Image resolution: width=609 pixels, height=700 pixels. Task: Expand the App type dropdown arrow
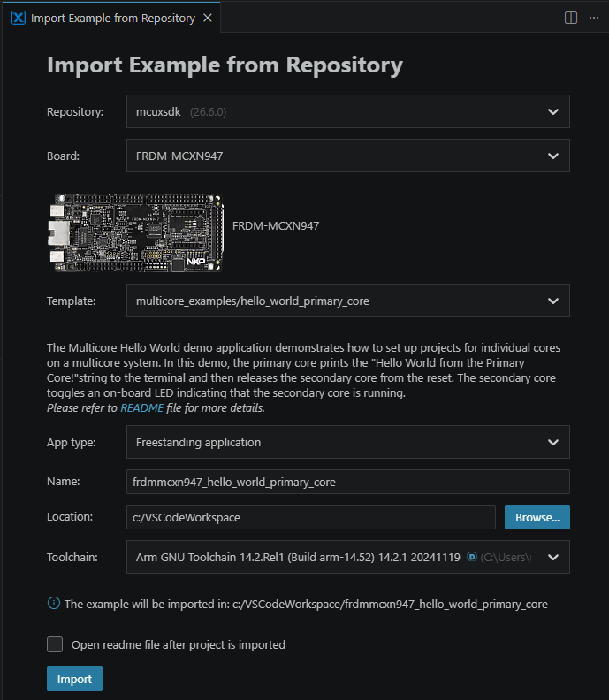[x=553, y=443]
